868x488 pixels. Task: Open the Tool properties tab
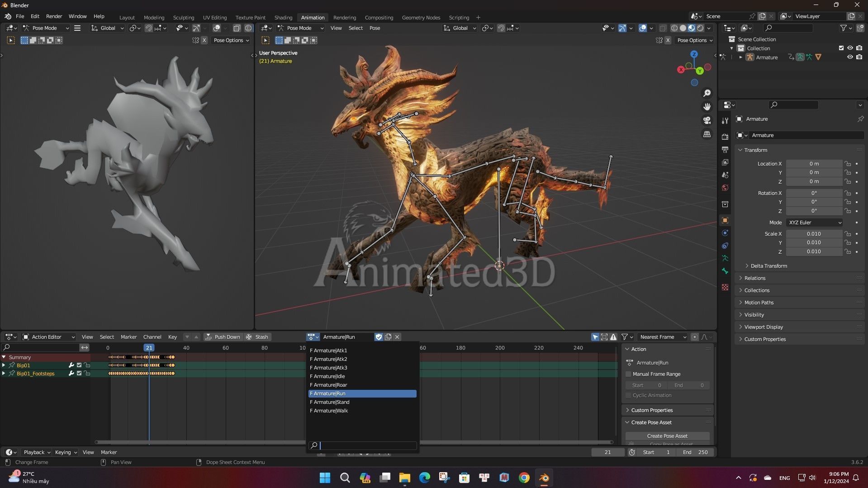click(725, 121)
